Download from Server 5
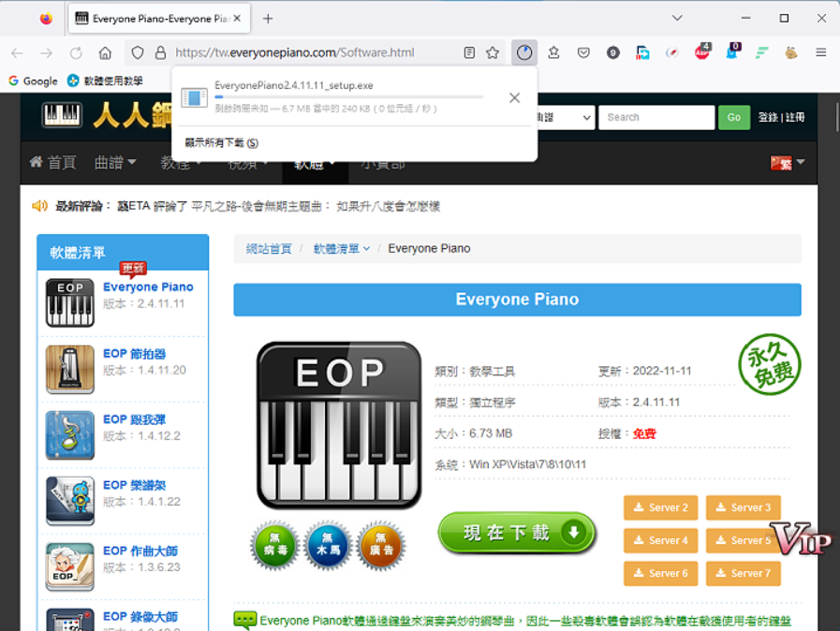The image size is (840, 631). (743, 540)
